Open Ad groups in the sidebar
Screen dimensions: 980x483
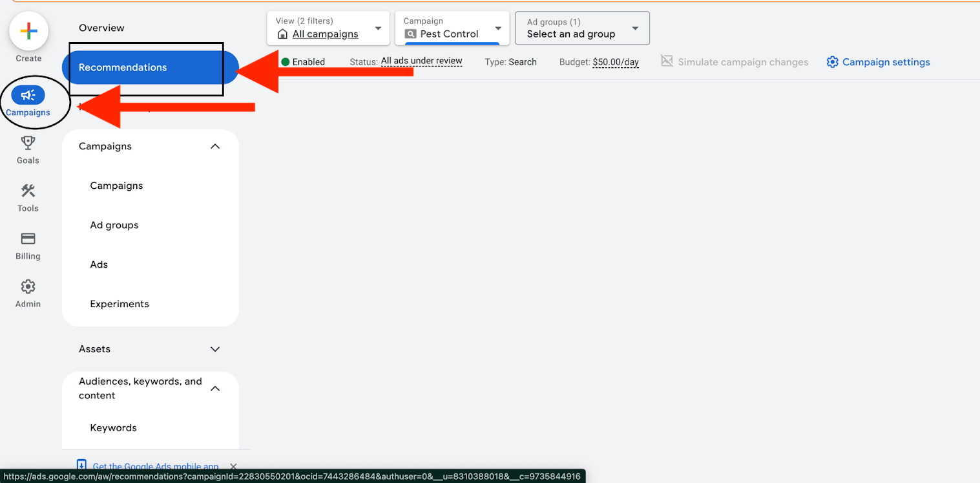click(x=114, y=225)
